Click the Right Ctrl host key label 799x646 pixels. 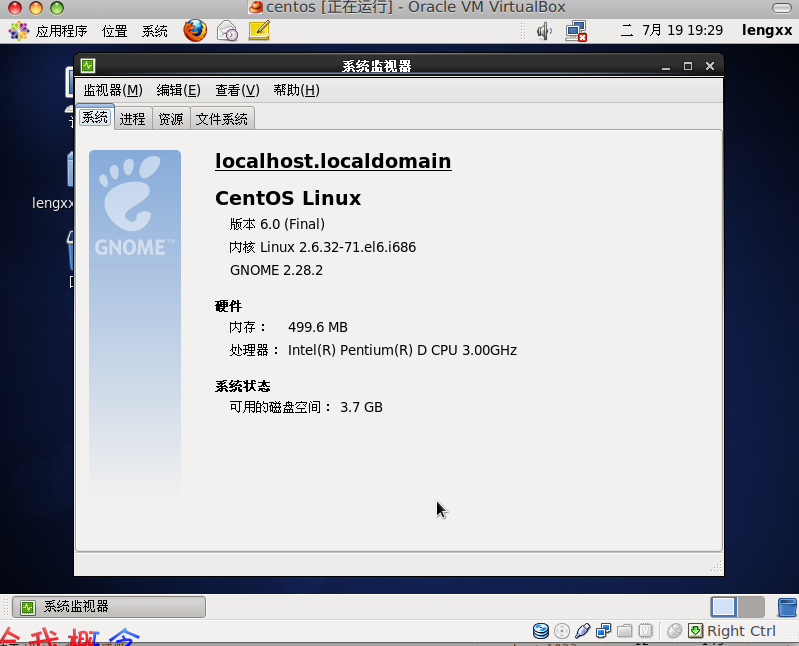pyautogui.click(x=741, y=631)
